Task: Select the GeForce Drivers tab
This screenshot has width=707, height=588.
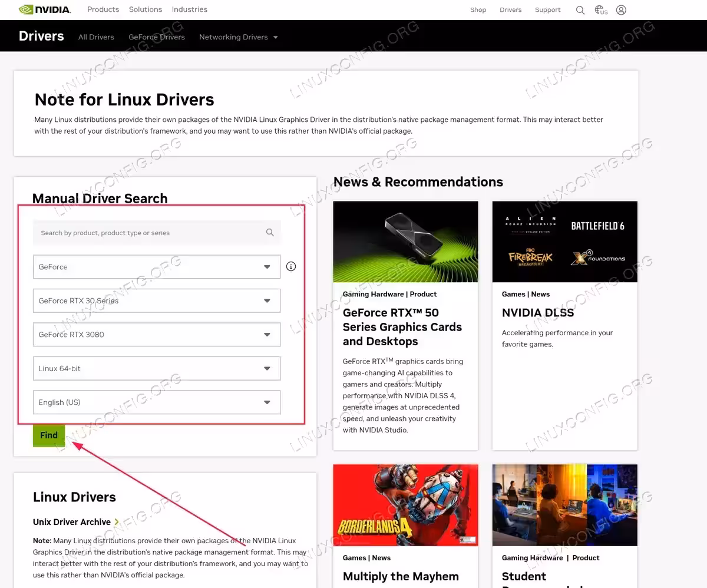Action: (x=157, y=37)
